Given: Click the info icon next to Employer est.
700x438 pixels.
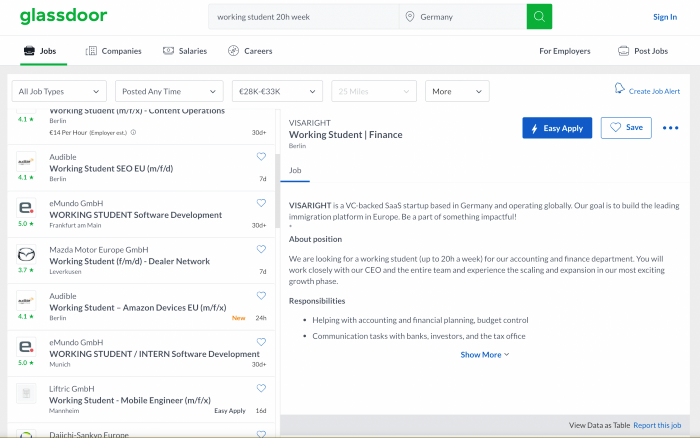Looking at the screenshot, I should coord(133,133).
